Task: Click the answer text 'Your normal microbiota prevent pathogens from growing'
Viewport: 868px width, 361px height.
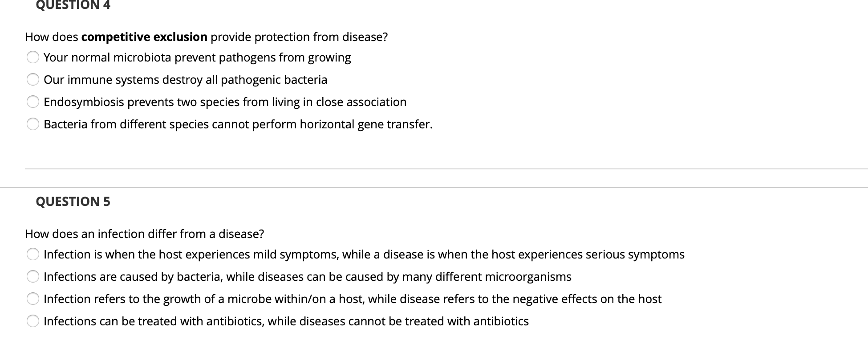Action: click(197, 58)
